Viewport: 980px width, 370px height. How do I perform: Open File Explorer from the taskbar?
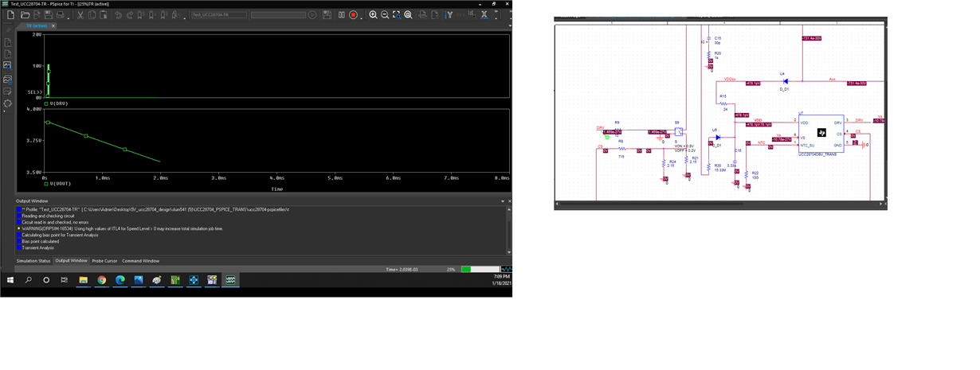click(x=83, y=280)
